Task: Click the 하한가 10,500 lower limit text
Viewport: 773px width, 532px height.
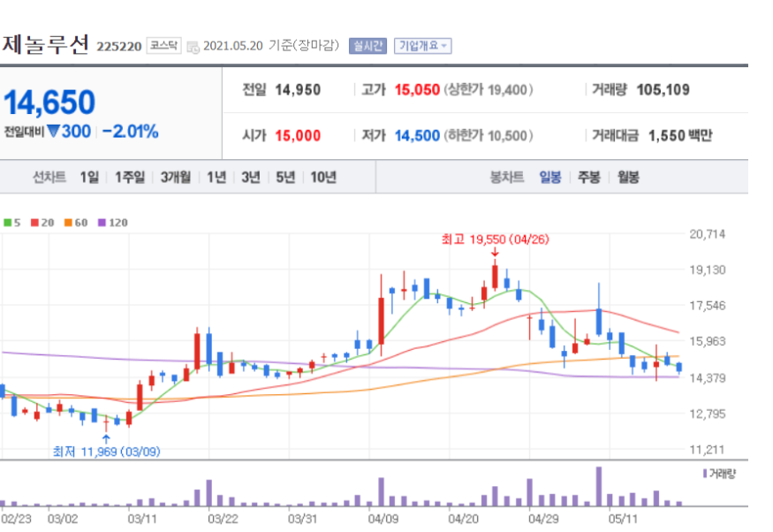Action: pyautogui.click(x=489, y=135)
